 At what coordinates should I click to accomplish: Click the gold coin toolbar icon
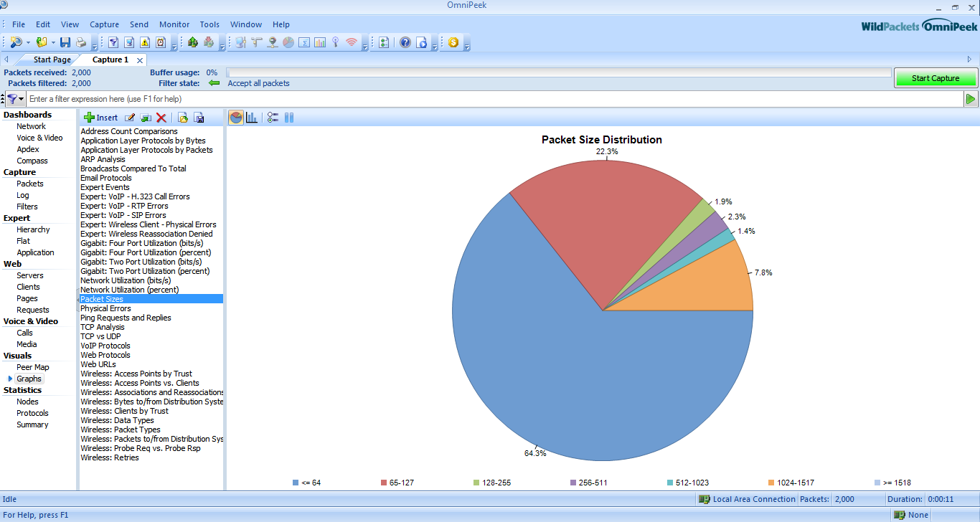tap(453, 42)
